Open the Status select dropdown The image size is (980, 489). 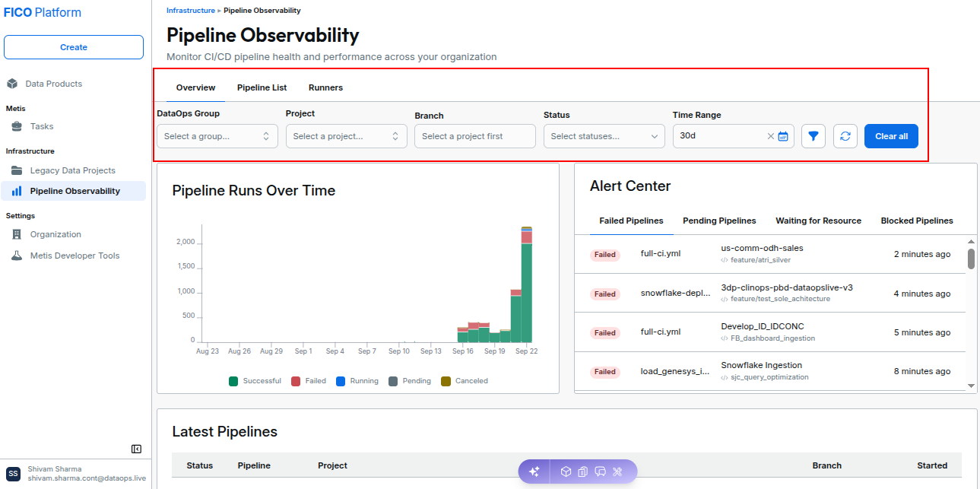click(604, 136)
